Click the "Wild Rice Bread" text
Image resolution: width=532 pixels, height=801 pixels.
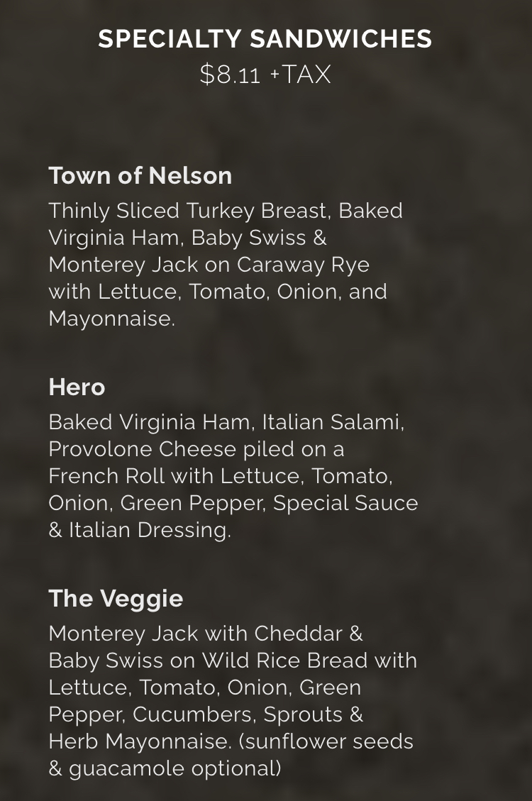284,660
